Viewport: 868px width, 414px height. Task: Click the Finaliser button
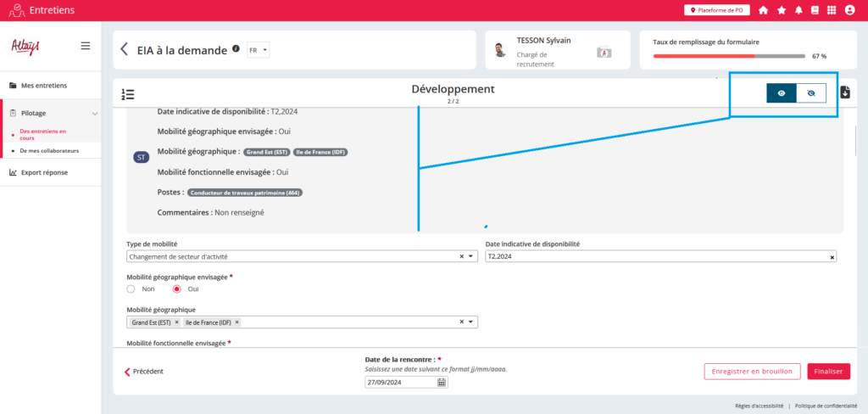click(828, 372)
